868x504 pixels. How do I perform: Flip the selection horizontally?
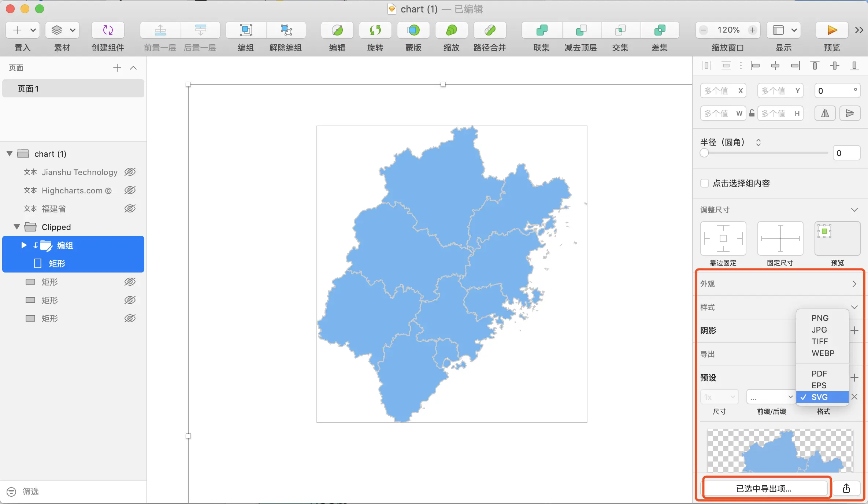pos(825,113)
